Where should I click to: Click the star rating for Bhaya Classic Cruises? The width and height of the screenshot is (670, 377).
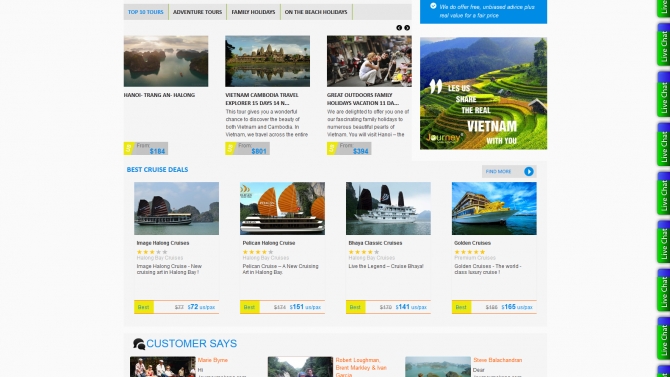point(364,252)
